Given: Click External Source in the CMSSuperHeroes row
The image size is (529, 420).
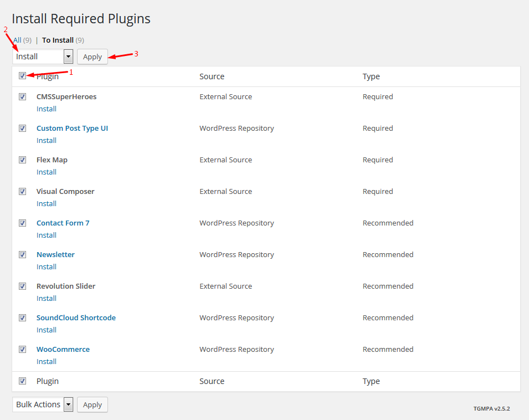Looking at the screenshot, I should pos(225,97).
